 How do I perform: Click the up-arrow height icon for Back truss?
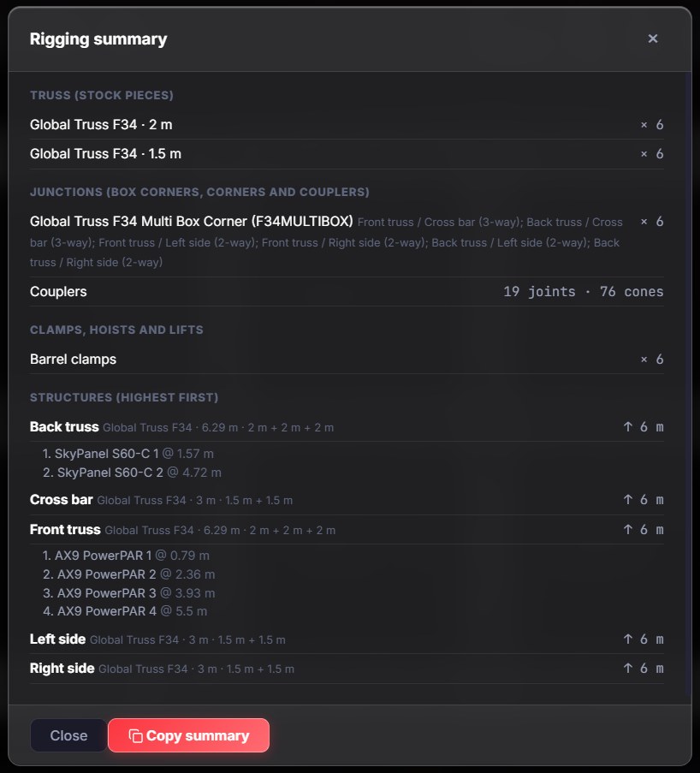coord(628,427)
